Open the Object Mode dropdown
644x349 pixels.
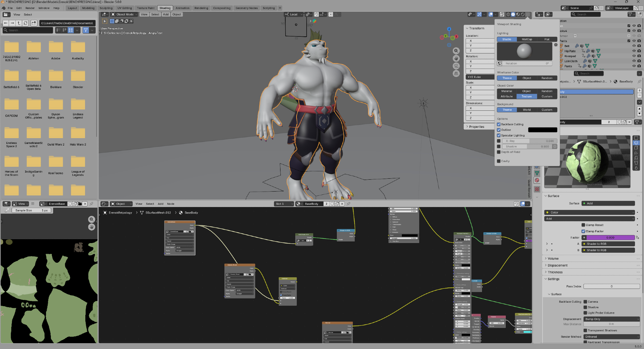[124, 14]
